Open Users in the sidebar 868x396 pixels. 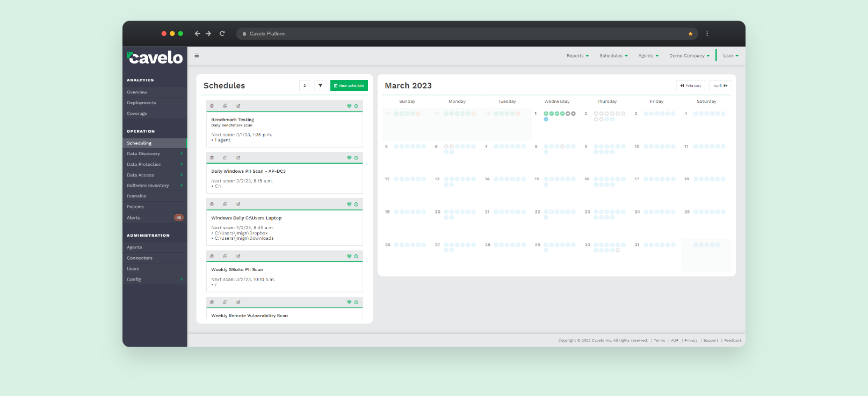tap(155, 269)
